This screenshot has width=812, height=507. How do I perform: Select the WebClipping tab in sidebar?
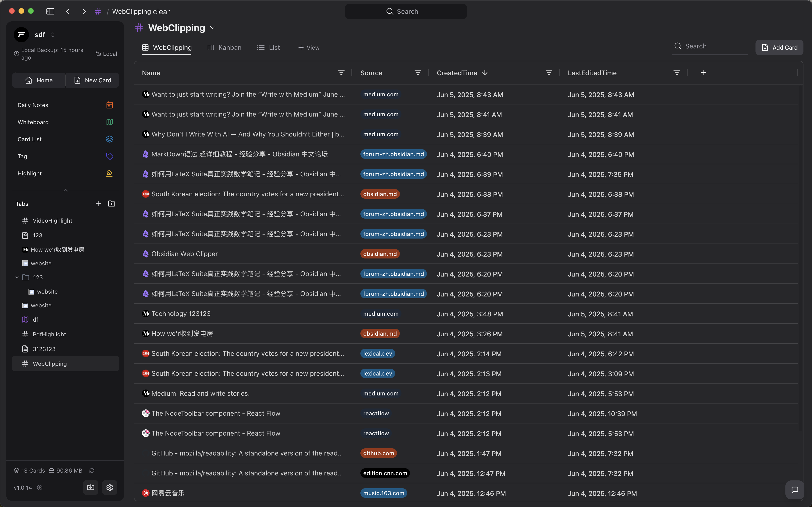65,364
